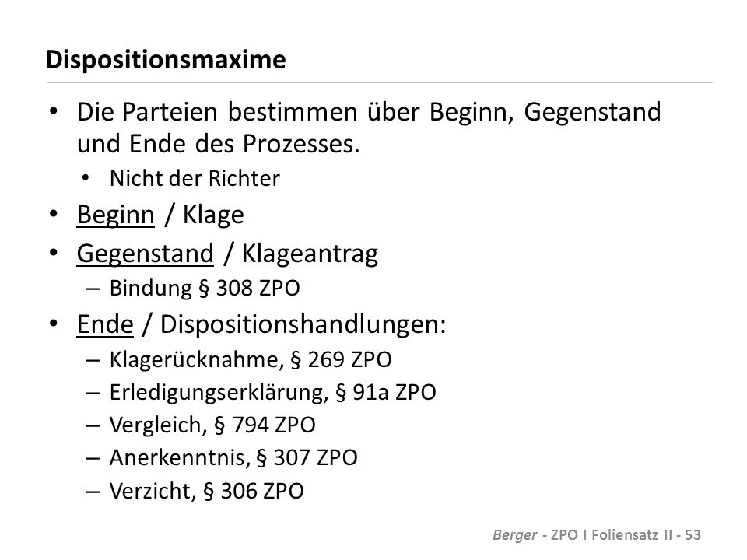747x560 pixels.
Task: Click the bullet point before Ende
Action: (54, 324)
